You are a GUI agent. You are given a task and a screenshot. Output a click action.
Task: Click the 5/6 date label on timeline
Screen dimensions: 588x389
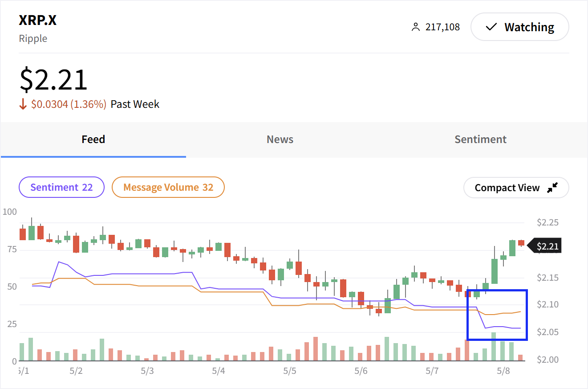pos(361,371)
